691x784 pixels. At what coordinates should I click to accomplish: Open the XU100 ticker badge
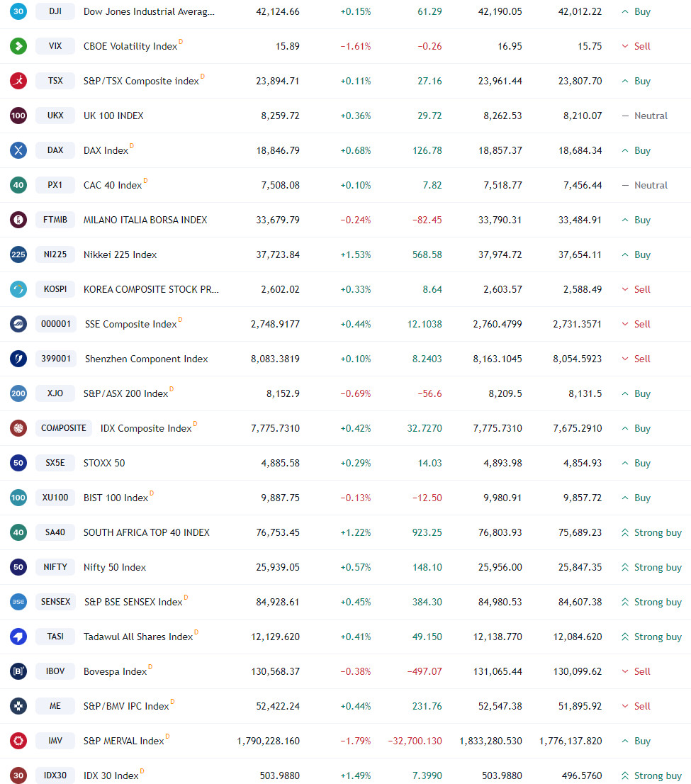(55, 498)
